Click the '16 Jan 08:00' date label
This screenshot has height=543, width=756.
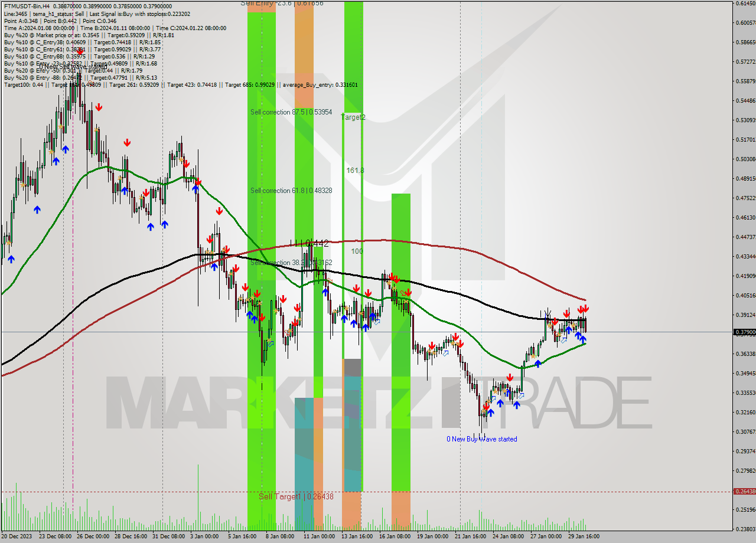pos(395,537)
